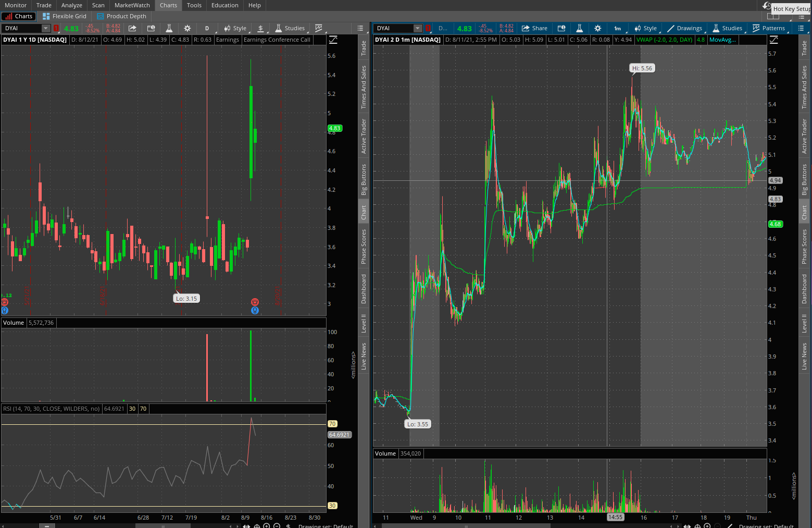The height and width of the screenshot is (528, 812).
Task: Open the right chart beaker icon
Action: 579,28
